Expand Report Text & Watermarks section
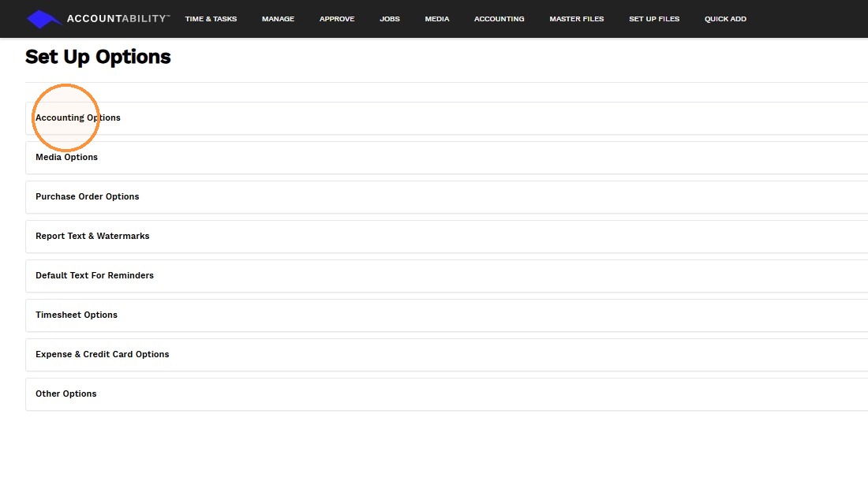The image size is (868, 485). 447,236
